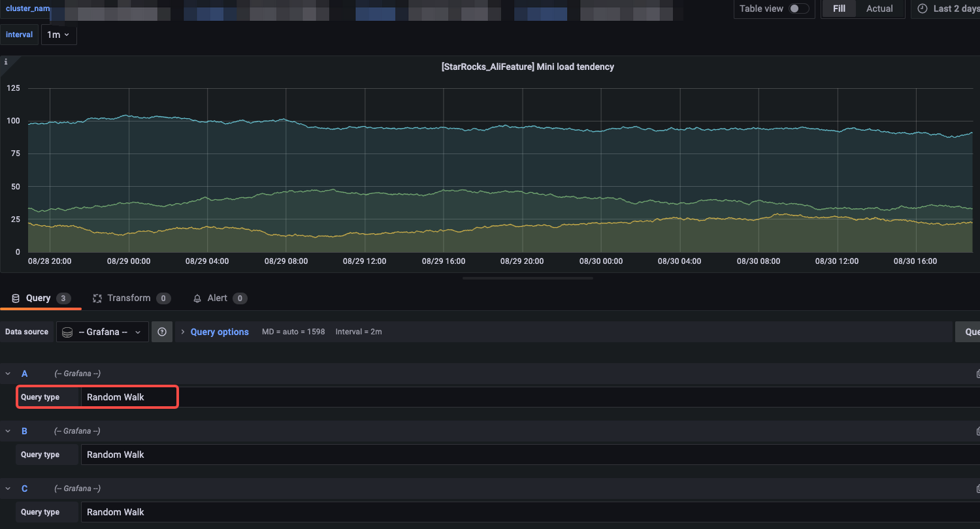The image size is (980, 529).
Task: Select the Fill display mode
Action: pos(839,8)
